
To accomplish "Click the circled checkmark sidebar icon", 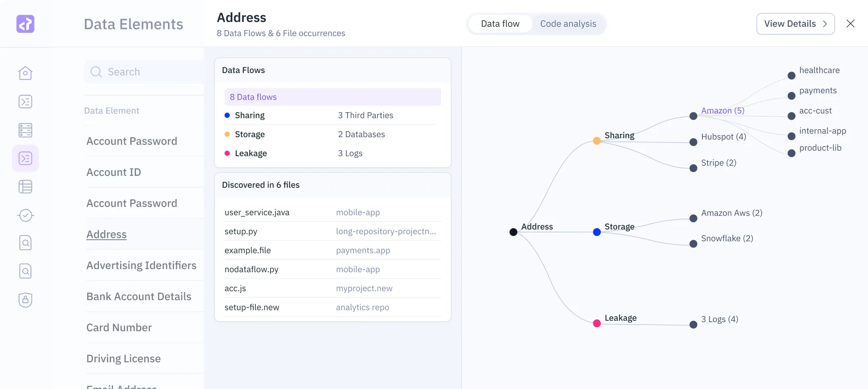I will pos(25,215).
